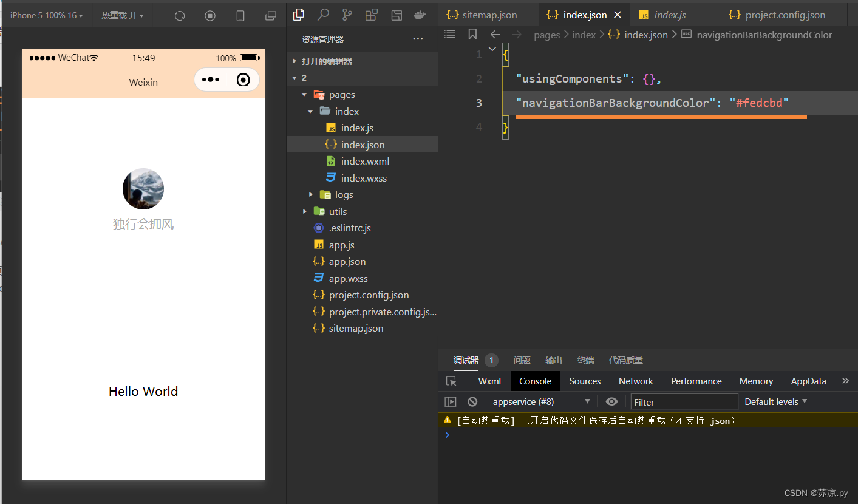Switch to the Network tab

[635, 381]
